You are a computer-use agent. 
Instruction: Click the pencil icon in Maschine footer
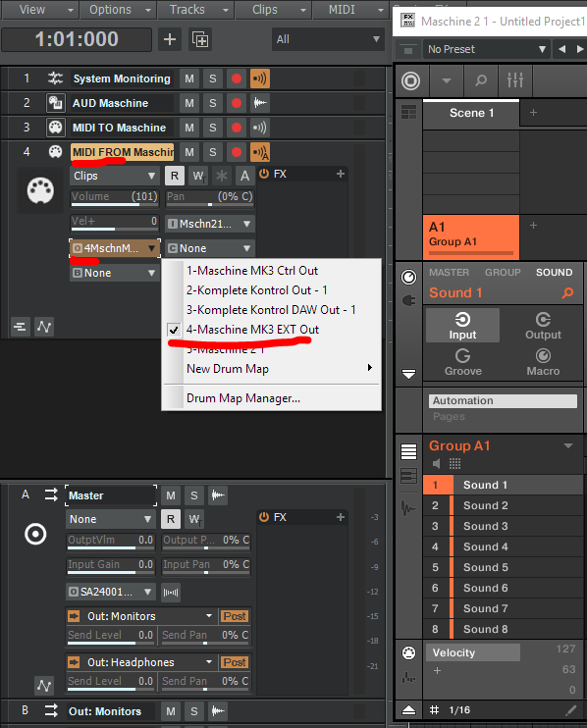tap(570, 710)
